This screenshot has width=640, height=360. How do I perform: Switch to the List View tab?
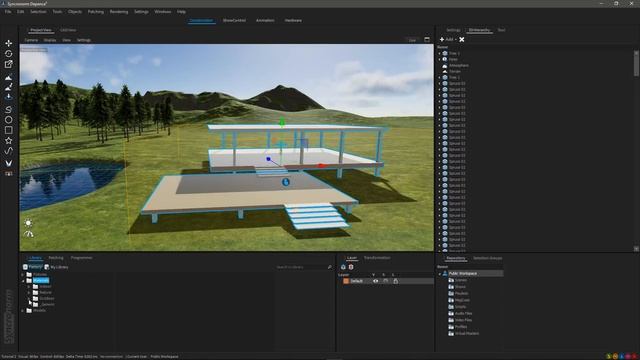[x=68, y=30]
